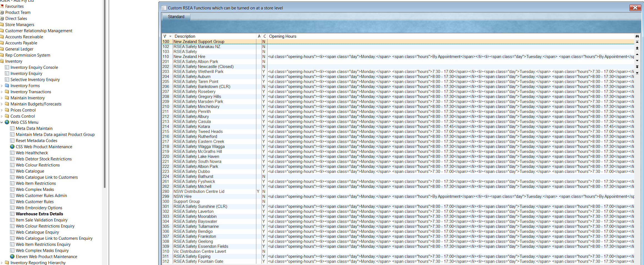This screenshot has height=265, width=644.
Task: Click globe icon of Eleven Web Product Maintenance
Action: pyautogui.click(x=12, y=256)
